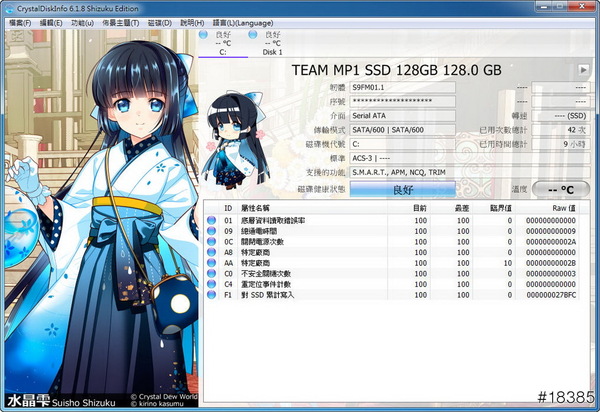Click the status orb of attribute F1
Image resolution: width=600 pixels, height=412 pixels.
click(x=211, y=296)
